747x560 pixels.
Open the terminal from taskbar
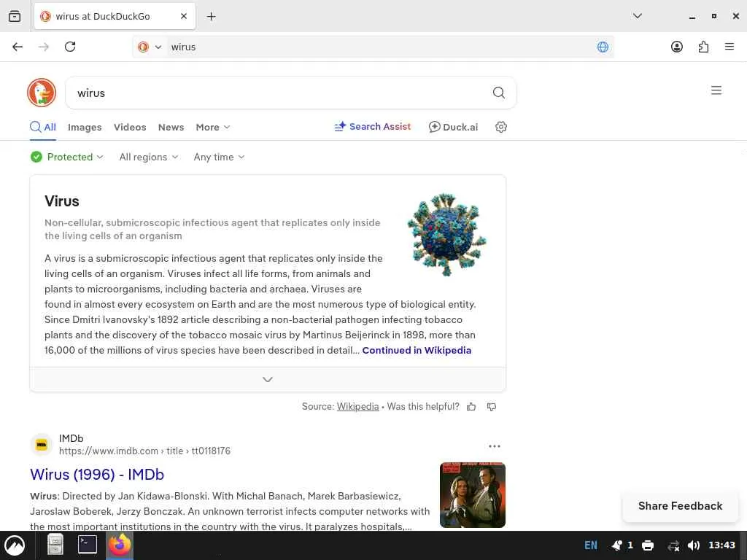(x=88, y=545)
